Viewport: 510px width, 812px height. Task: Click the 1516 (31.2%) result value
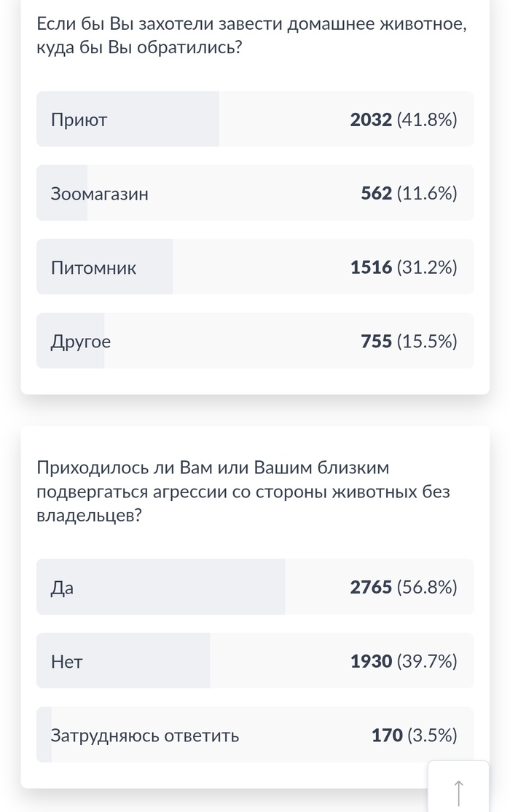tap(404, 268)
